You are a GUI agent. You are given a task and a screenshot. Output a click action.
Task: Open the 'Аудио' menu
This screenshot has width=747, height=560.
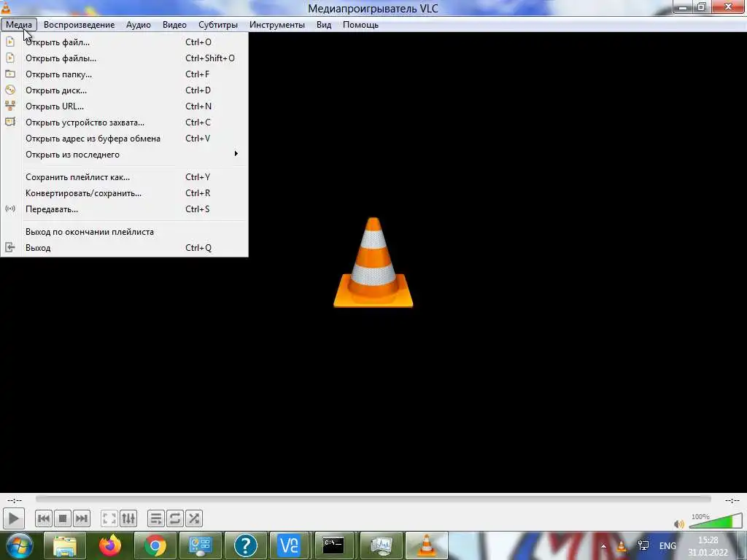(138, 25)
